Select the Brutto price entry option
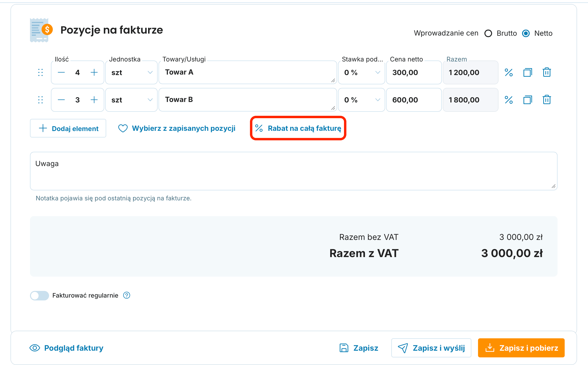The height and width of the screenshot is (365, 588). coord(488,33)
